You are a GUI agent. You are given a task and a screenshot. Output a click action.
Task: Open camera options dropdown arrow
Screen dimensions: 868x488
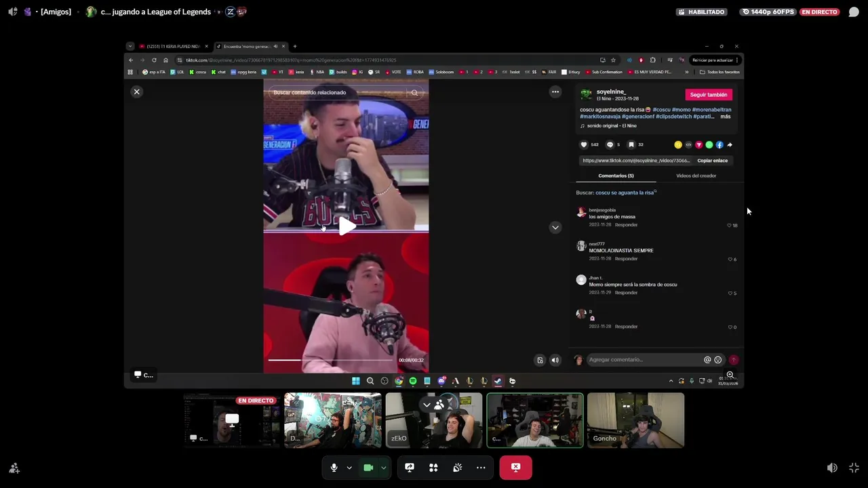[384, 467]
